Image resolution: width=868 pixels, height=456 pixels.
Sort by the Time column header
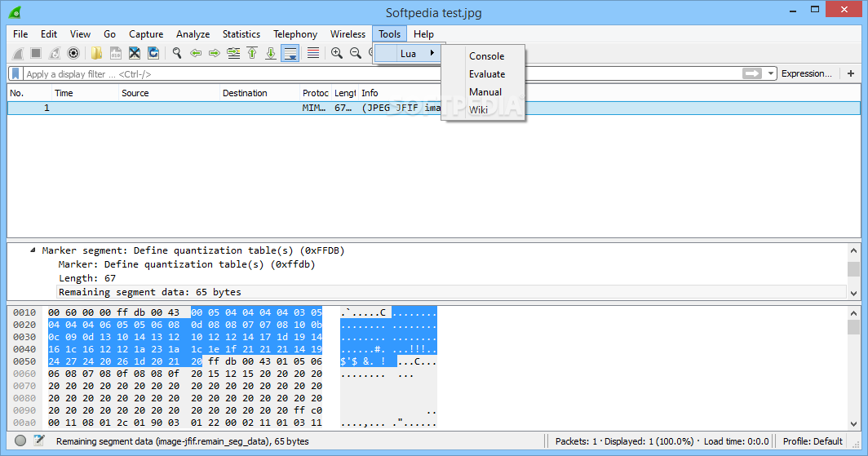tap(85, 93)
